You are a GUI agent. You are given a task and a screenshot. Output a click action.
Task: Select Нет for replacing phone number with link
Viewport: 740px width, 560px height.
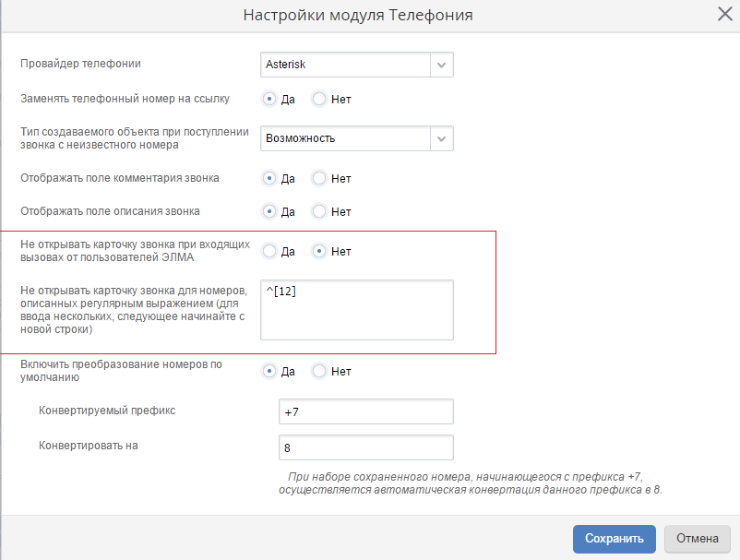tap(319, 99)
